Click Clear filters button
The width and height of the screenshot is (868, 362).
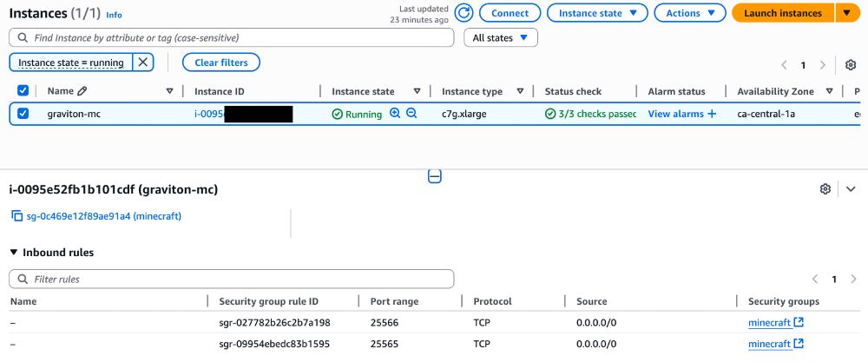pyautogui.click(x=220, y=63)
